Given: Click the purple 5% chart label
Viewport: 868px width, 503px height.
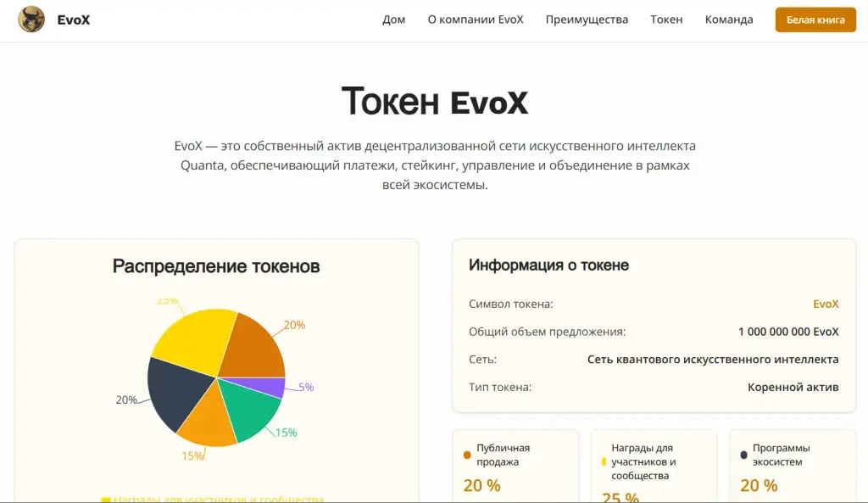Looking at the screenshot, I should 306,388.
